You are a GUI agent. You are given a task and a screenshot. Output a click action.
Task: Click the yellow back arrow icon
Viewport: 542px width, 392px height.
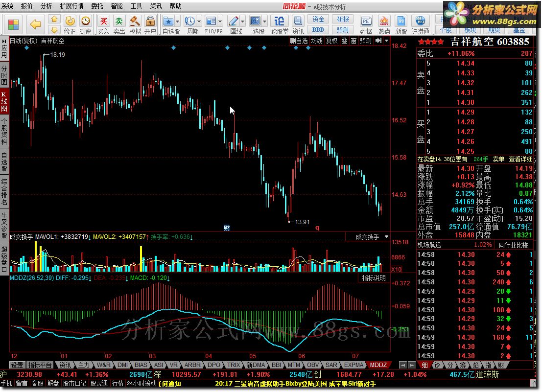(35, 24)
